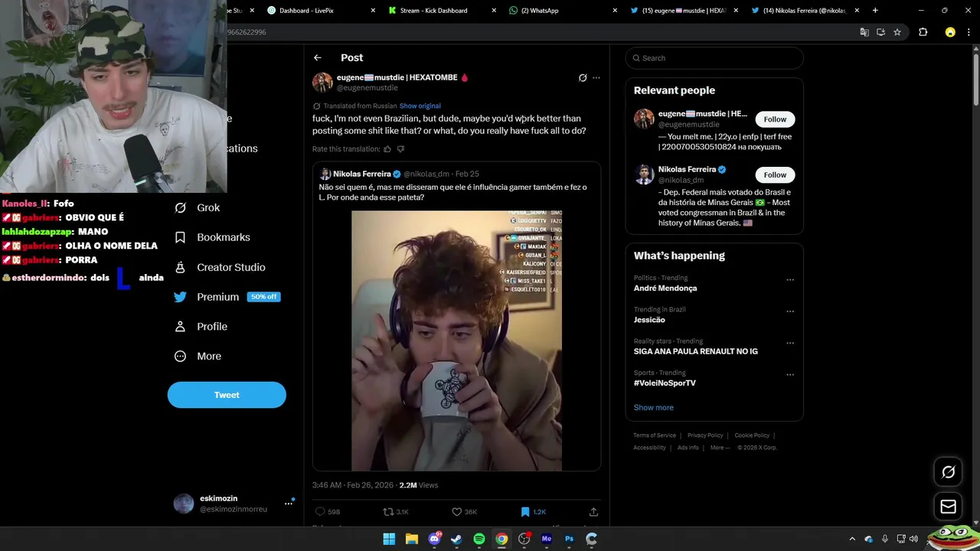Open André Mendonça trend options menu
980x551 pixels.
(x=790, y=280)
